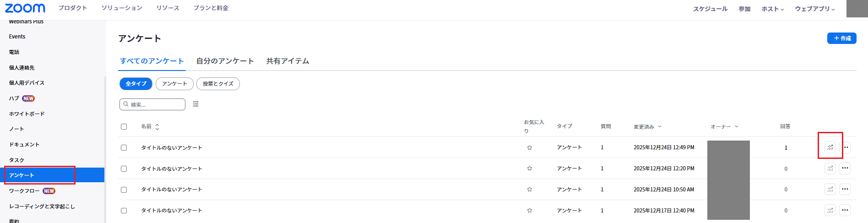Click into the survey search field
This screenshot has height=223, width=868.
156,104
